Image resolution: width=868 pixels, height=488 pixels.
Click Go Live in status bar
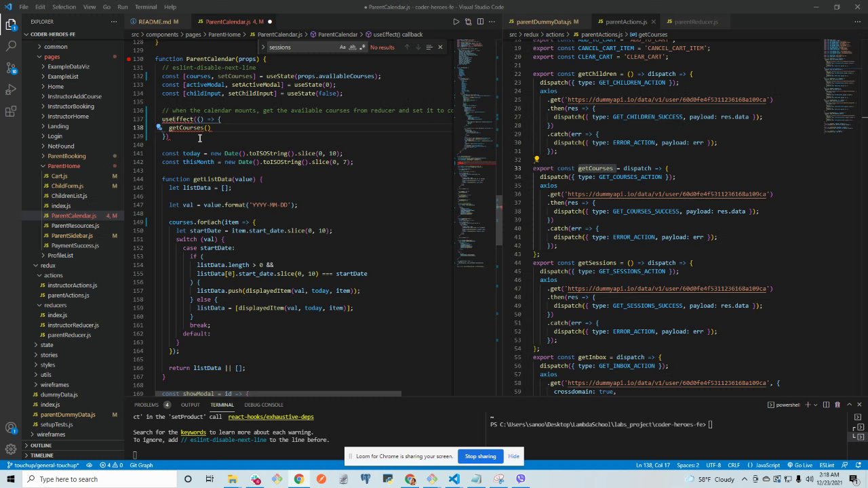click(x=800, y=465)
